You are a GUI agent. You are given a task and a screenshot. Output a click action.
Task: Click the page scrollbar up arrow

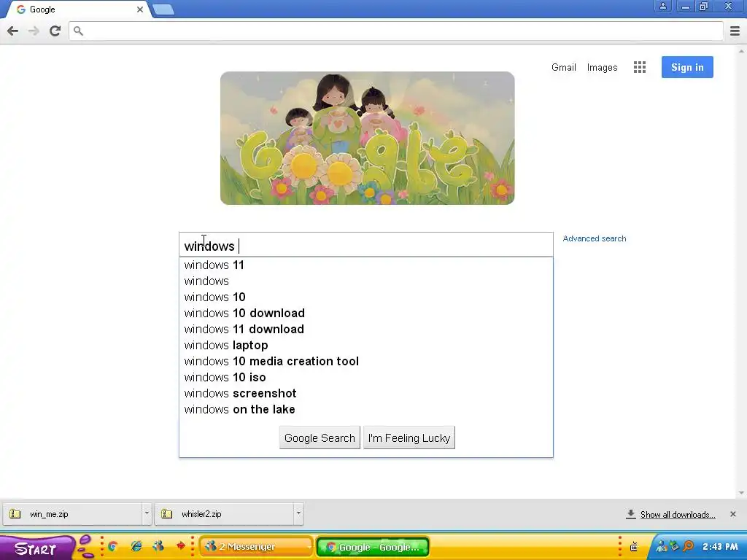click(741, 50)
